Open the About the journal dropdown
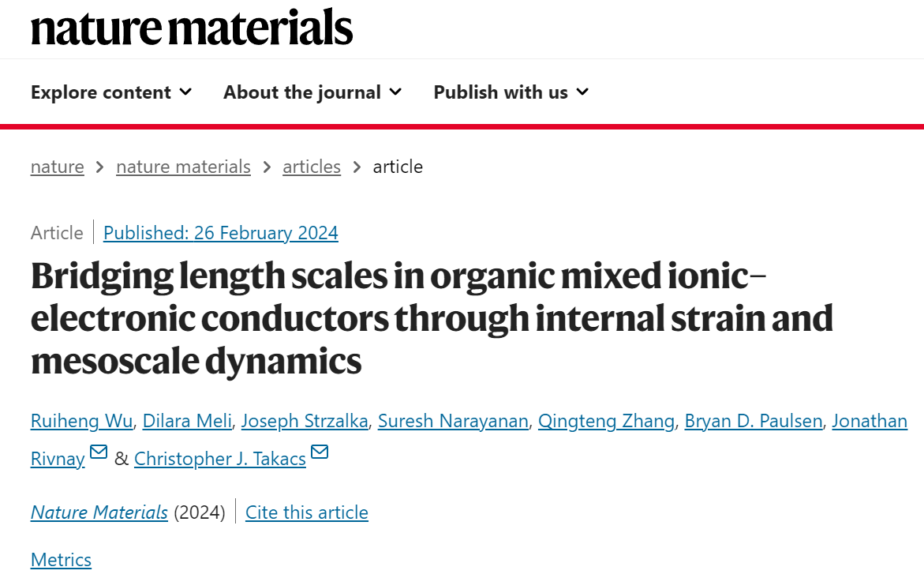Screen dimensions: 924x578 (313, 92)
